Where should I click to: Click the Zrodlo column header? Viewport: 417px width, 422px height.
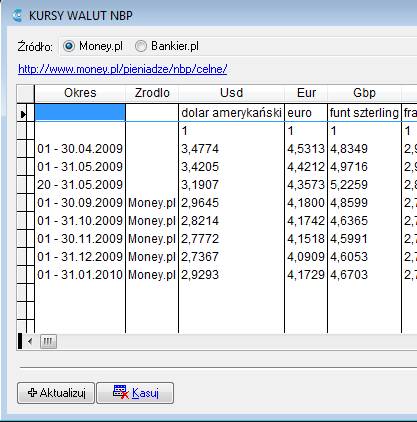point(152,93)
